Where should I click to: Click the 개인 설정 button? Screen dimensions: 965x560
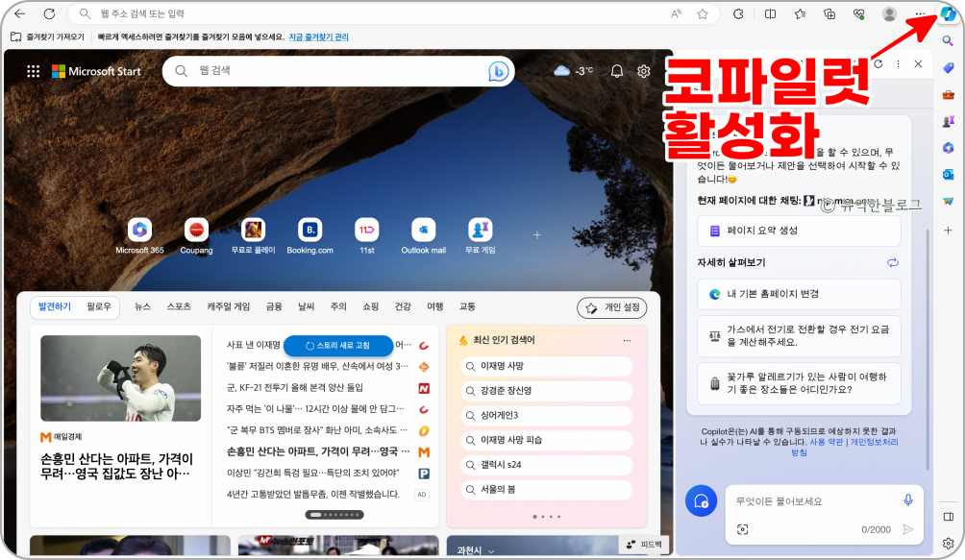[612, 308]
